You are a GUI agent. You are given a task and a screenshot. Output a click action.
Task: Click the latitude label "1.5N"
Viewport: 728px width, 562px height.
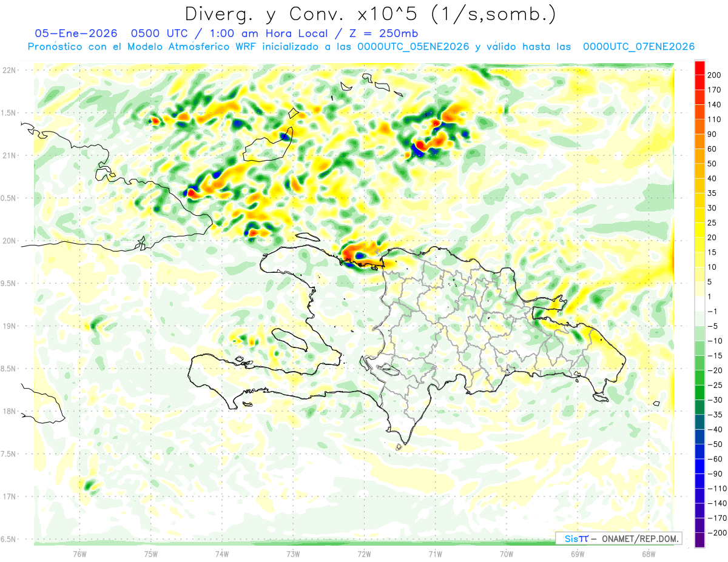click(8, 113)
